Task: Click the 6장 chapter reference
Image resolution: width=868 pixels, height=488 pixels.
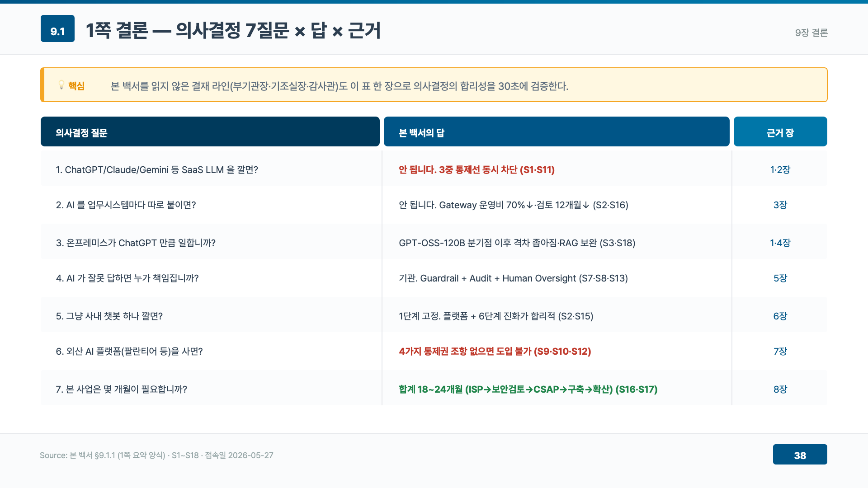Action: (780, 316)
